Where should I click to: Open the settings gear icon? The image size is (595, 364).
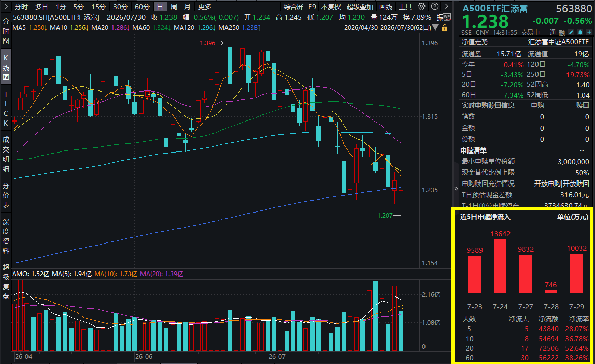[421, 7]
